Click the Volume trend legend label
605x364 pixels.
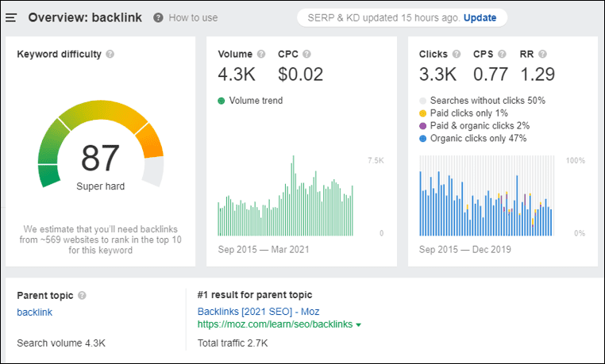point(256,101)
